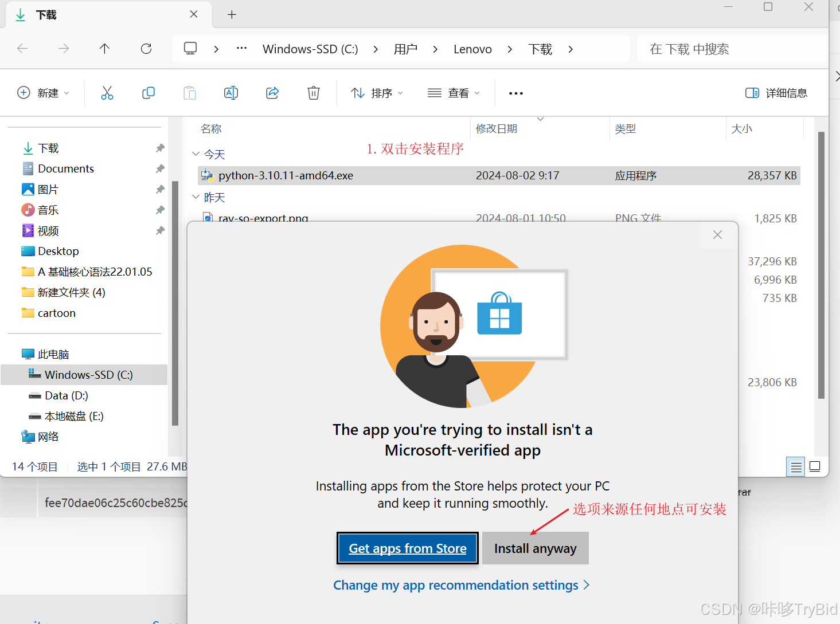
Task: Switch to large thumbnails view icon
Action: [815, 467]
